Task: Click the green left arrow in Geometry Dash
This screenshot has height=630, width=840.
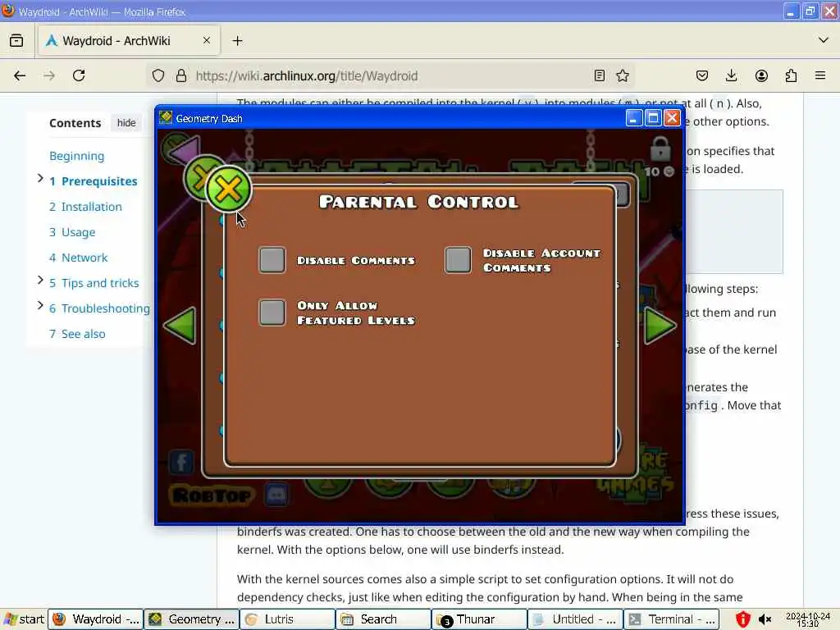Action: tap(180, 325)
